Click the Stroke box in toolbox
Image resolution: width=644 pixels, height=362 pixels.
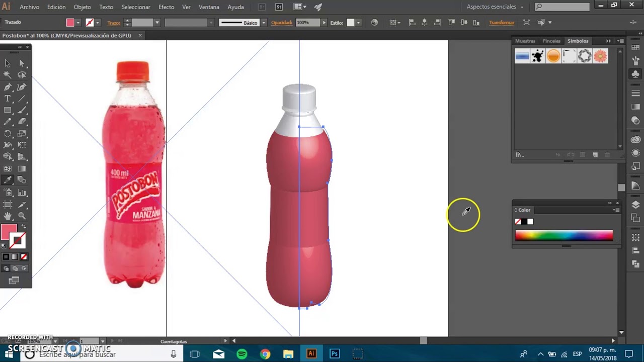coord(18,242)
